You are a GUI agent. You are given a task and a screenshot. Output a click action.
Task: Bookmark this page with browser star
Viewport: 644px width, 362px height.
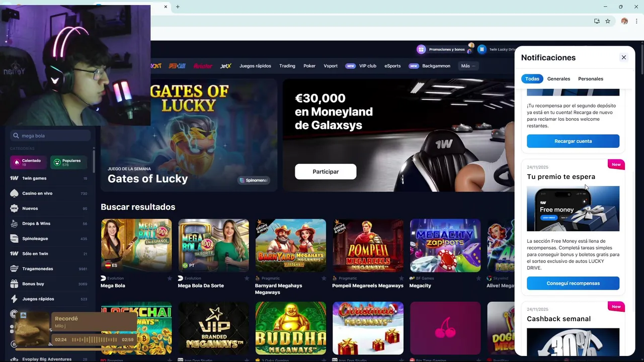pos(608,21)
